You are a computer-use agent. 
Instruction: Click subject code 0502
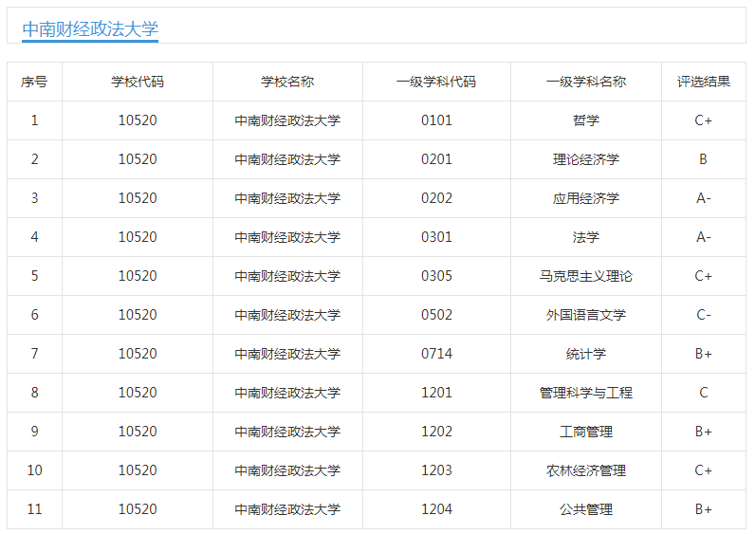click(436, 315)
